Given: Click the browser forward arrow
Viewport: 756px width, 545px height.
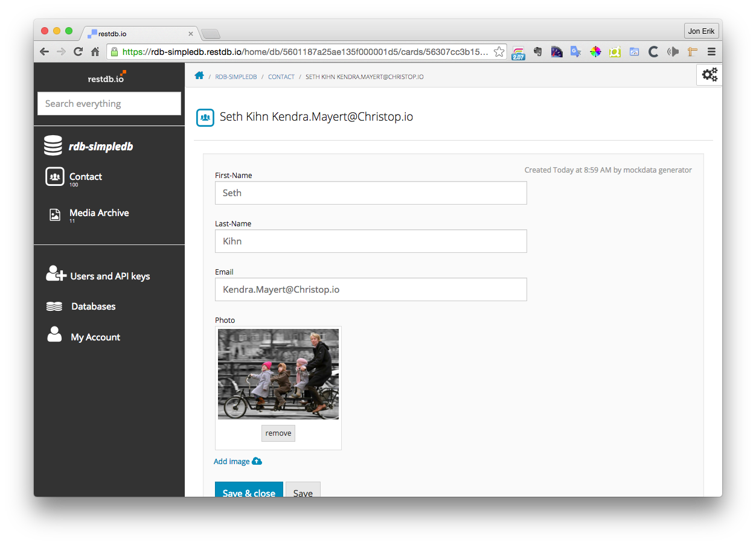Looking at the screenshot, I should (61, 52).
